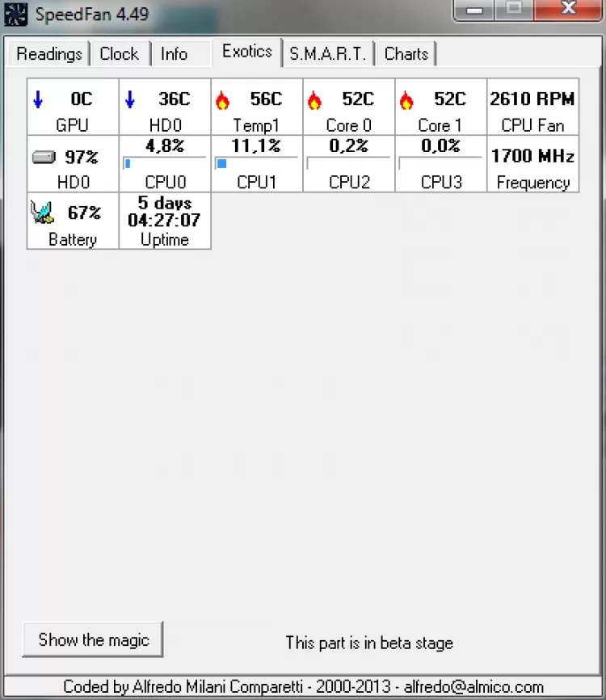Viewport: 606px width, 700px height.
Task: Click the 36C hard disk temperature value
Action: 174,99
